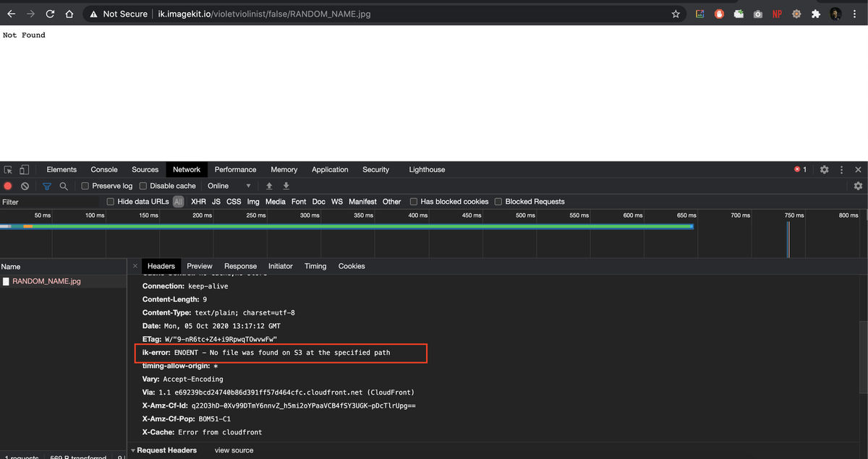Check the Disable cache option
The image size is (868, 459).
143,186
